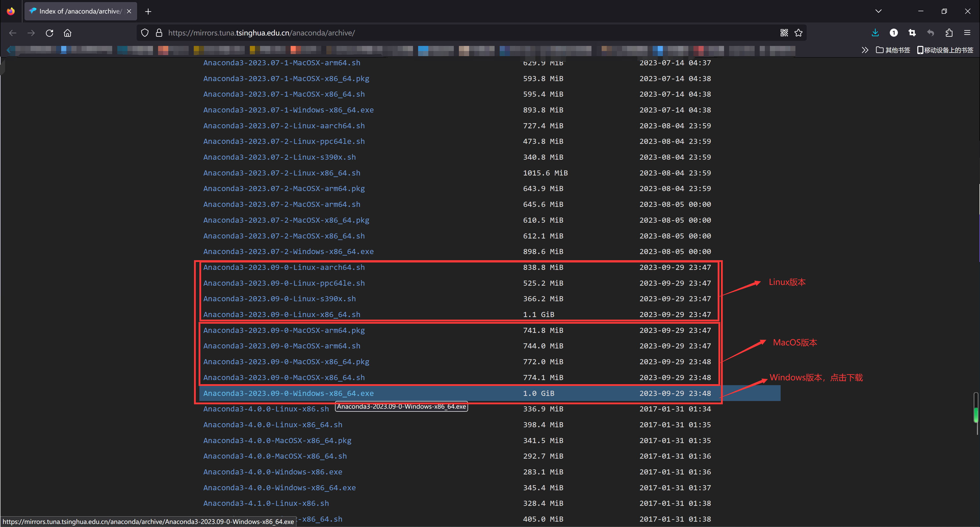The image size is (980, 527).
Task: Open the 移动设备上的书签 folder
Action: coord(945,50)
